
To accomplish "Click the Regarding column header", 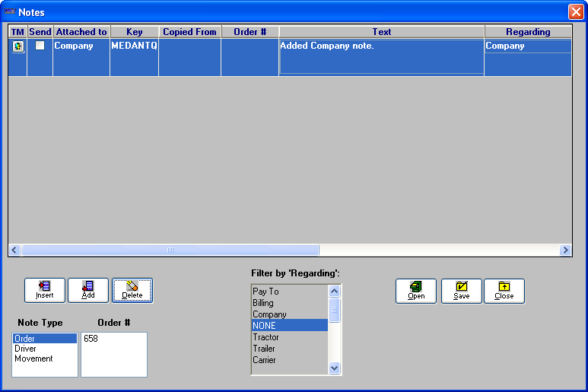I will (528, 32).
